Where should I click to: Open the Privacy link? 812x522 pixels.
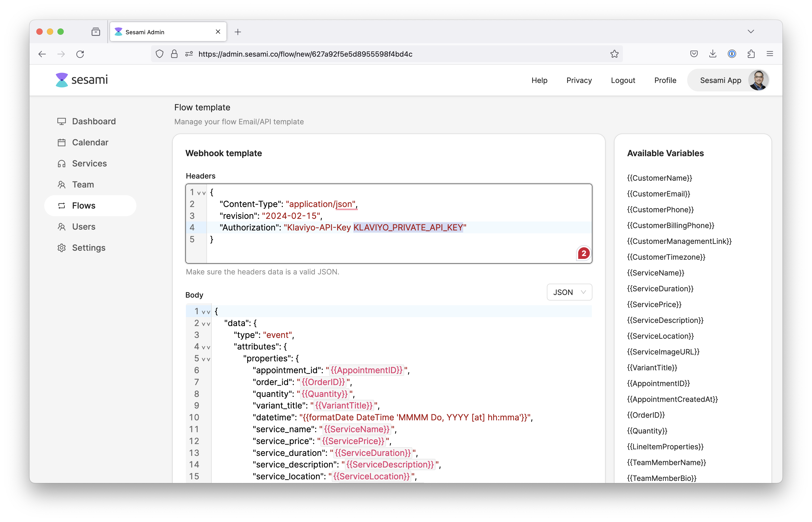click(579, 80)
